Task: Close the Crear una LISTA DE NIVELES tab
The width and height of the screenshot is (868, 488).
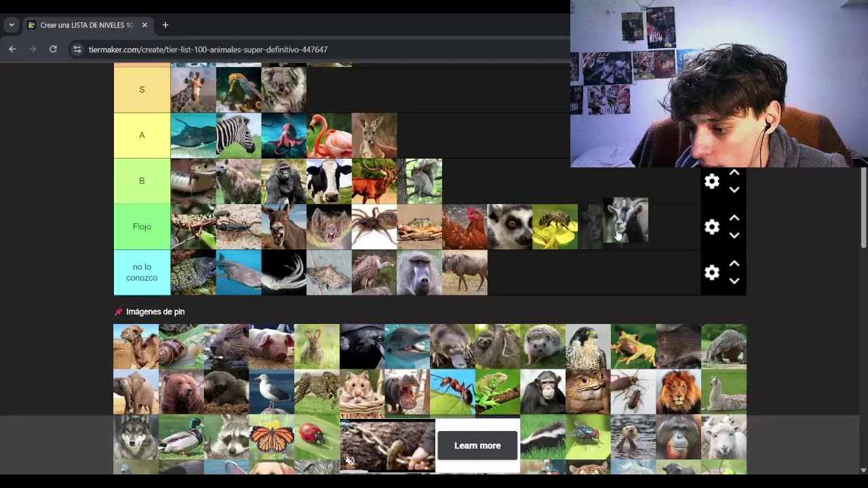Action: pos(144,25)
